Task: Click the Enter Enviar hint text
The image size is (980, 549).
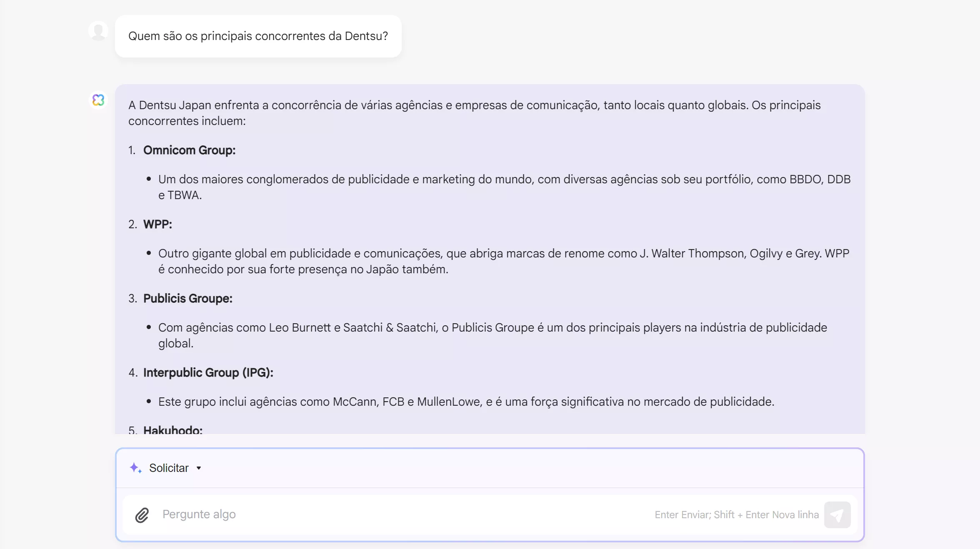Action: tap(735, 515)
